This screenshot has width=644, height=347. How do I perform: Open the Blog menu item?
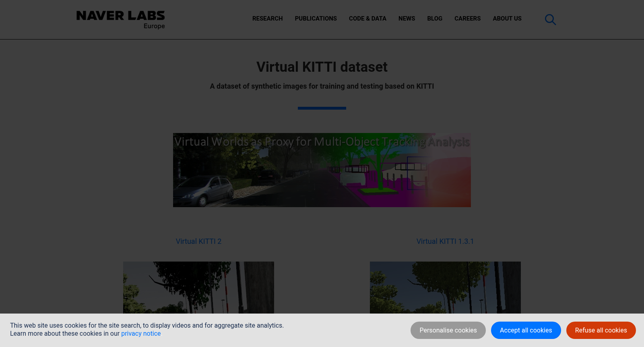pyautogui.click(x=435, y=19)
